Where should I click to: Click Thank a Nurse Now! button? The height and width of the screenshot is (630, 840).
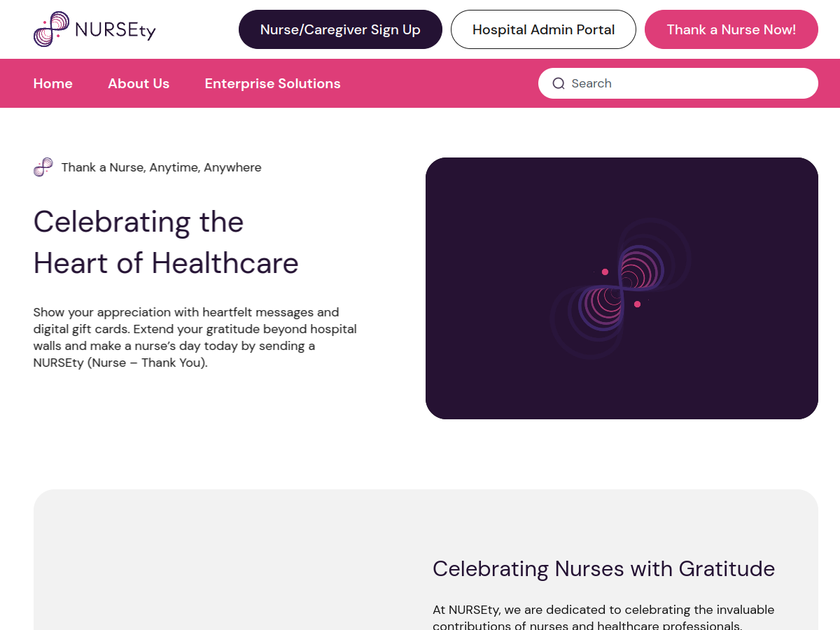[731, 29]
